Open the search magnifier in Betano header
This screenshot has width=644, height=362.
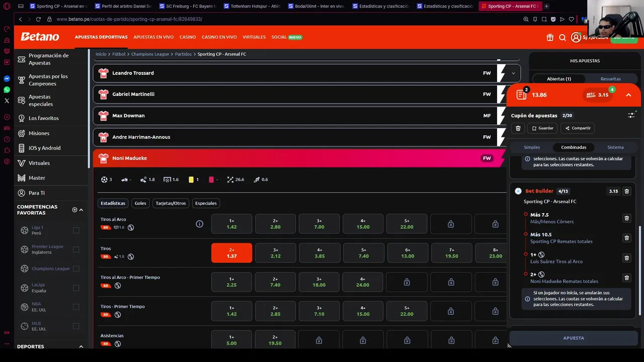click(x=562, y=37)
